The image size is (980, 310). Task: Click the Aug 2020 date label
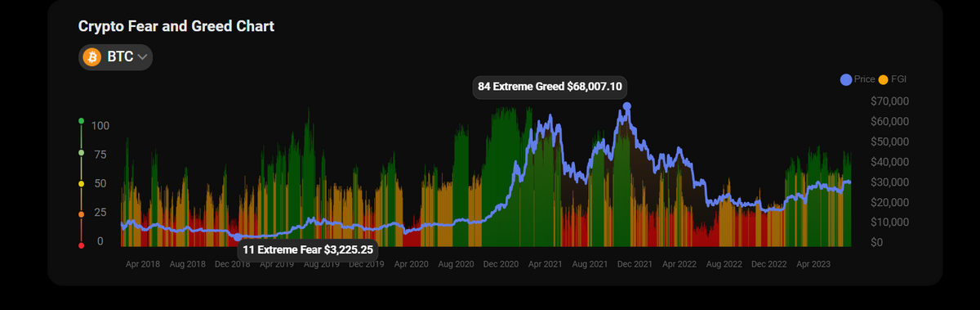pyautogui.click(x=456, y=264)
